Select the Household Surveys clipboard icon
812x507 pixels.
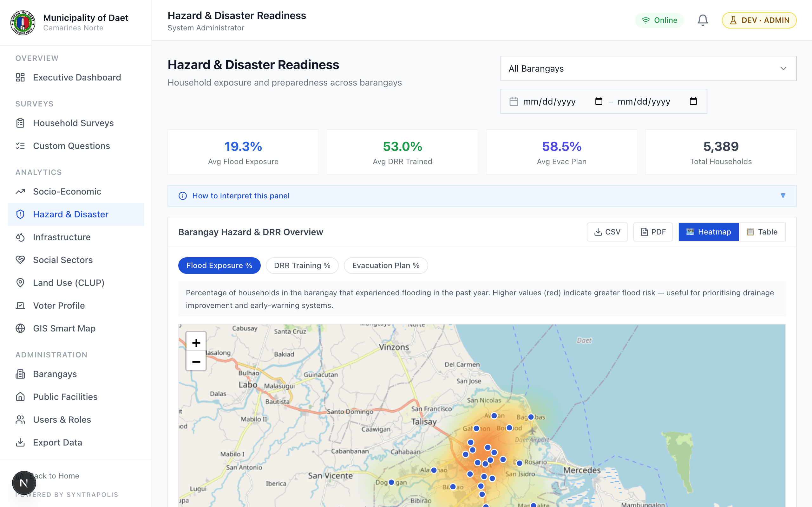pos(21,123)
